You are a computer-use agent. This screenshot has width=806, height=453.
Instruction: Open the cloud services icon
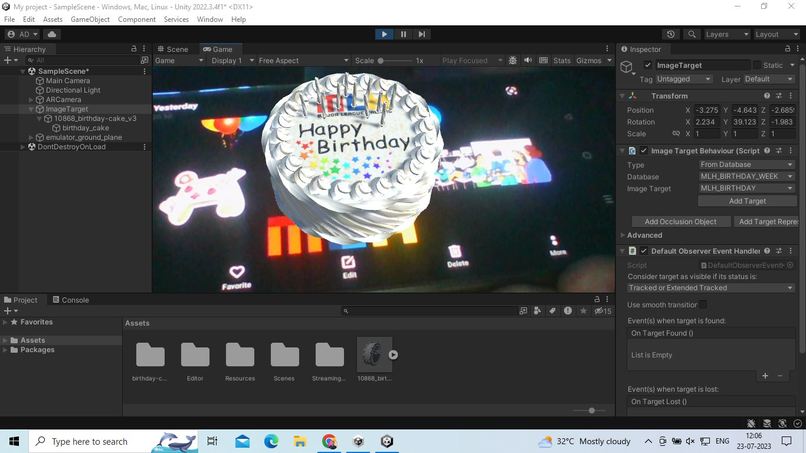tap(52, 34)
